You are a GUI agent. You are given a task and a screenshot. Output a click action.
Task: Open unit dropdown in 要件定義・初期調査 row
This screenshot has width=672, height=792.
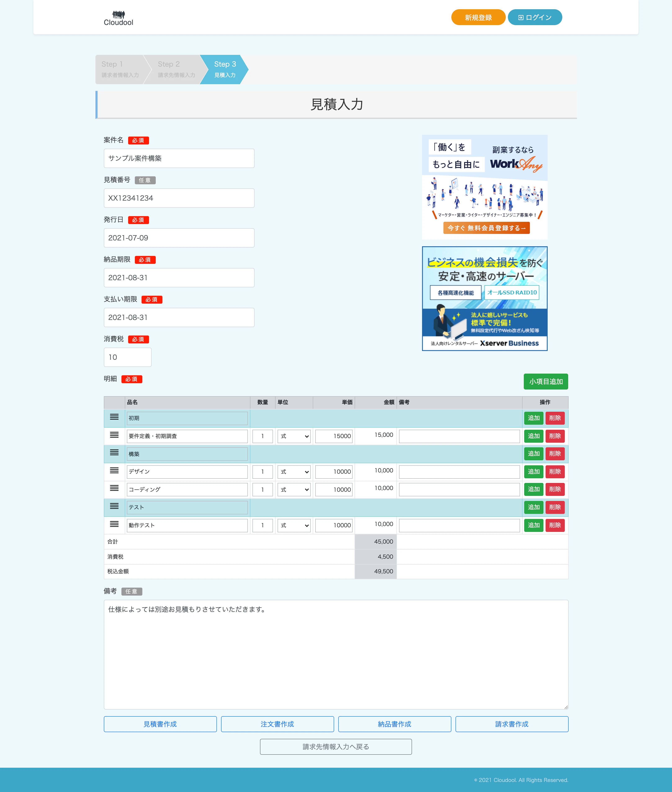pyautogui.click(x=294, y=436)
